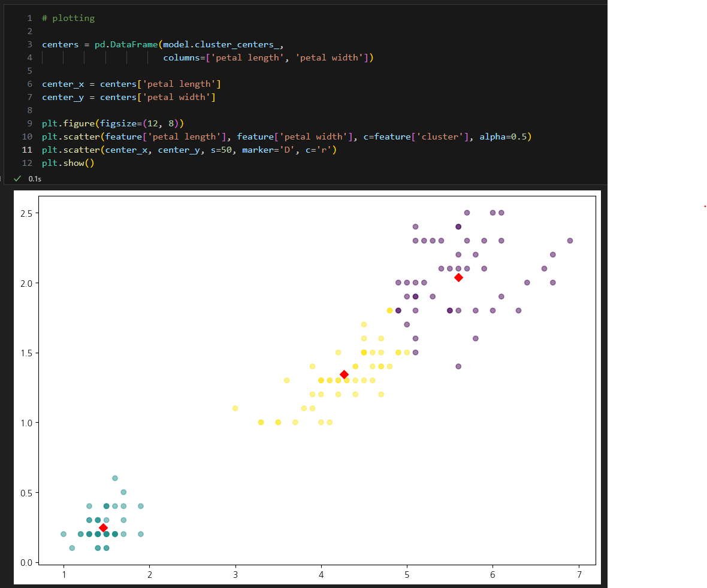Click the leftmost yellow point at x equals 3
Image resolution: width=707 pixels, height=588 pixels.
click(x=235, y=408)
